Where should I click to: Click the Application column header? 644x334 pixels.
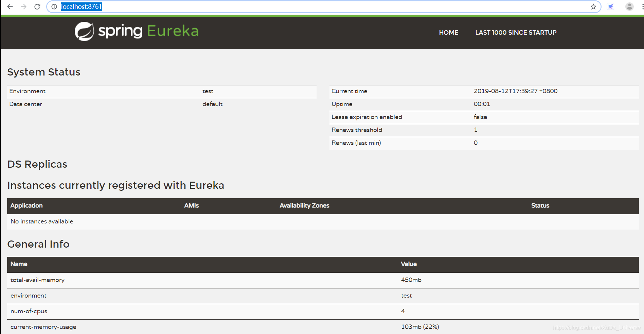click(26, 205)
